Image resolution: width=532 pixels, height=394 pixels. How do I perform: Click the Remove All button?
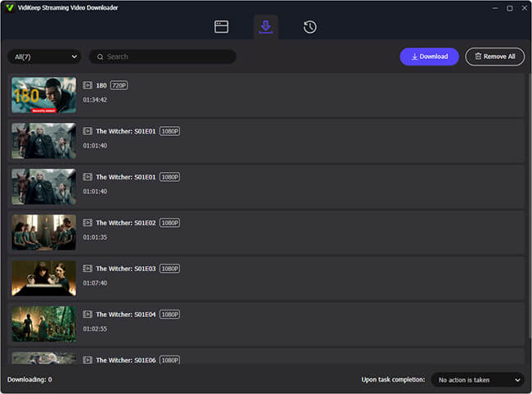(x=494, y=57)
